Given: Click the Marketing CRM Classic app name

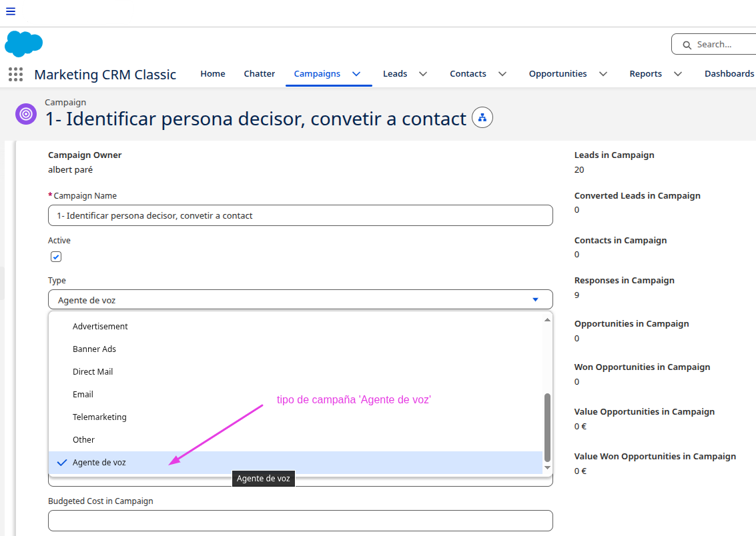Looking at the screenshot, I should click(105, 75).
